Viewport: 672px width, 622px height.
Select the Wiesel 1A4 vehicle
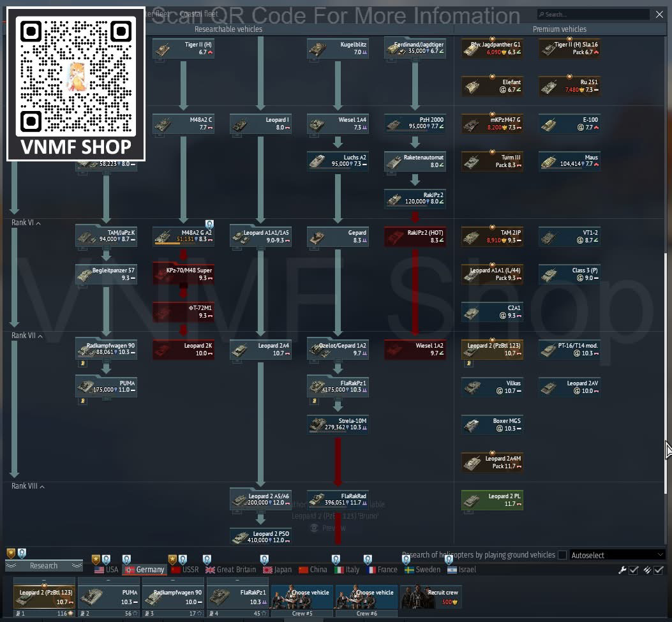pos(338,124)
